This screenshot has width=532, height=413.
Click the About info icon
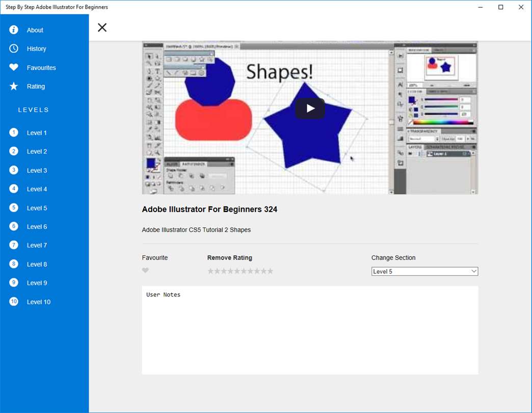click(14, 30)
